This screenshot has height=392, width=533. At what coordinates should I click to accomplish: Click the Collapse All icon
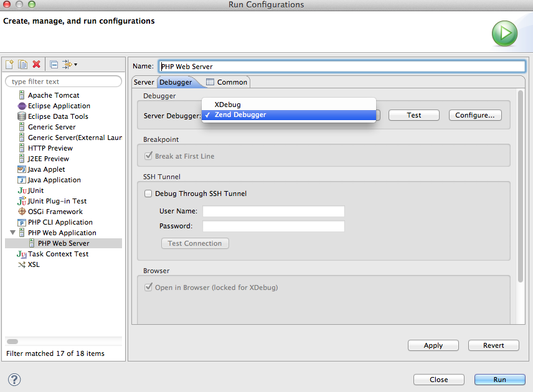[54, 64]
